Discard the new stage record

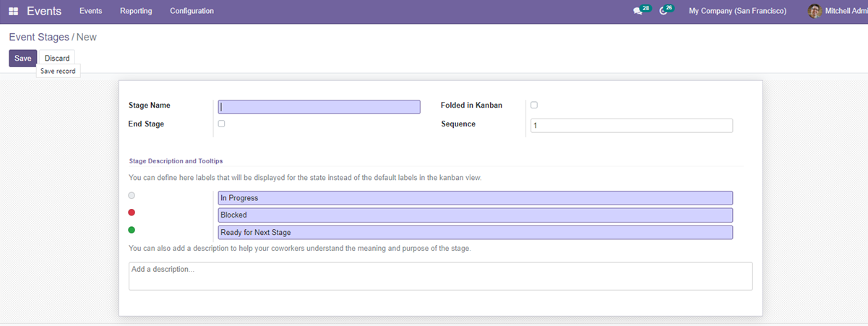tap(57, 58)
